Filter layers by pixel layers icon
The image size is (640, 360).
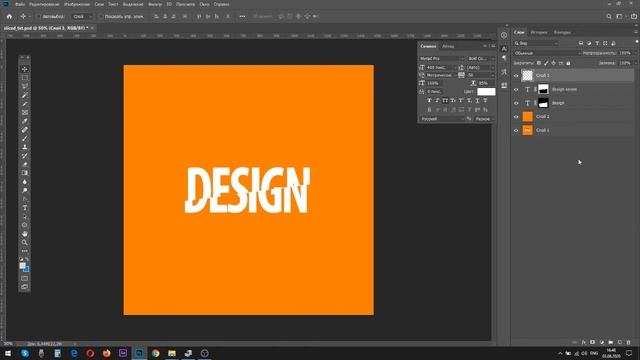[581, 43]
